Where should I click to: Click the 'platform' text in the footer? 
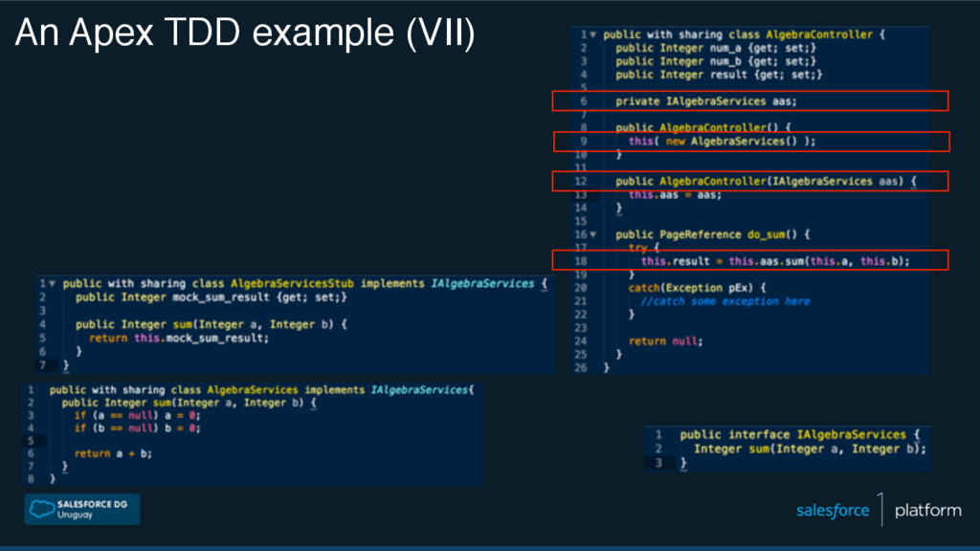pos(928,511)
